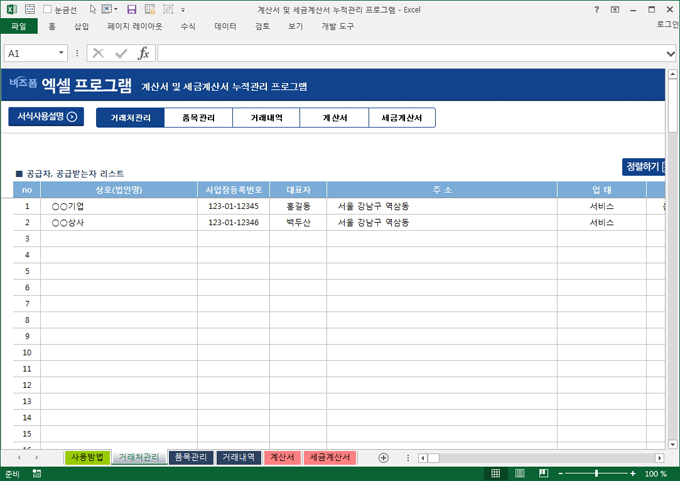
Task: Switch to Normal view icon
Action: pos(496,474)
